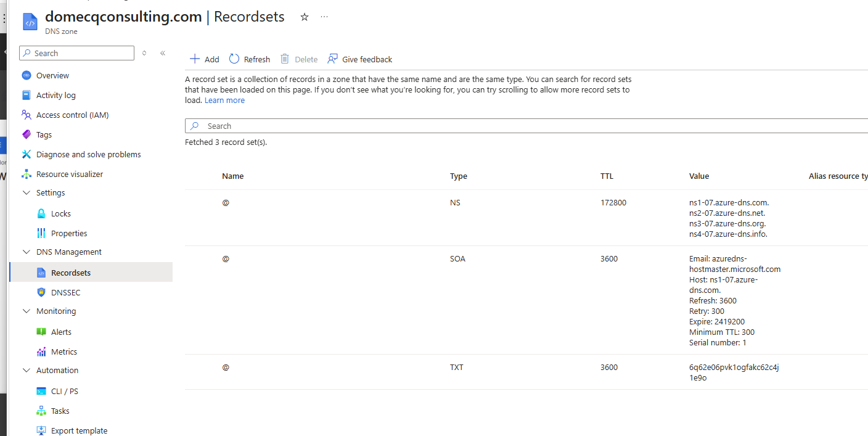Click the plus icon for Add
This screenshot has height=436, width=868.
(195, 59)
